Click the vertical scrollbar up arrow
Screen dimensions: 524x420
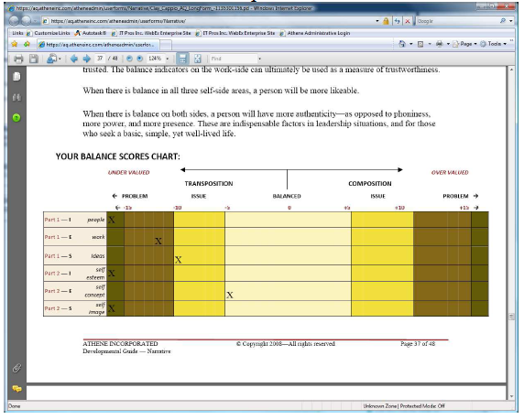[x=511, y=70]
